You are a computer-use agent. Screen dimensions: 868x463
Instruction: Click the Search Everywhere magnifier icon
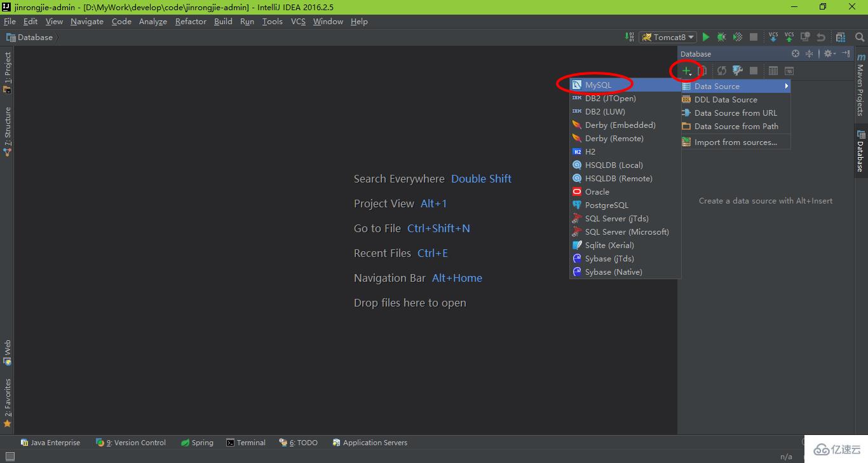click(860, 38)
